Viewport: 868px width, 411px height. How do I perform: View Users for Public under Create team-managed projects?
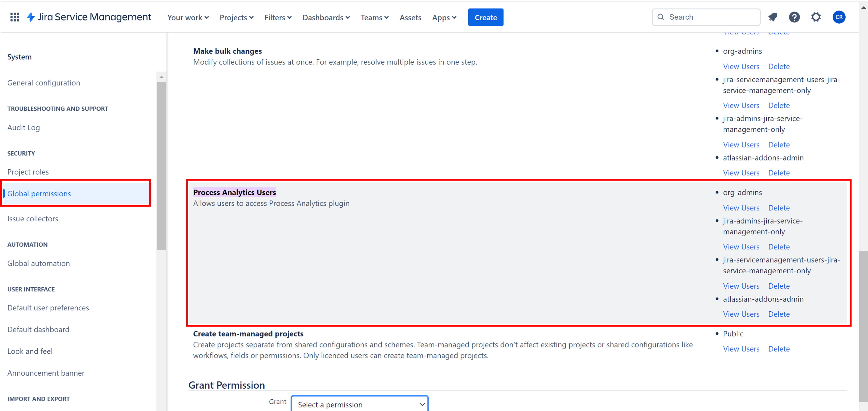click(x=741, y=349)
